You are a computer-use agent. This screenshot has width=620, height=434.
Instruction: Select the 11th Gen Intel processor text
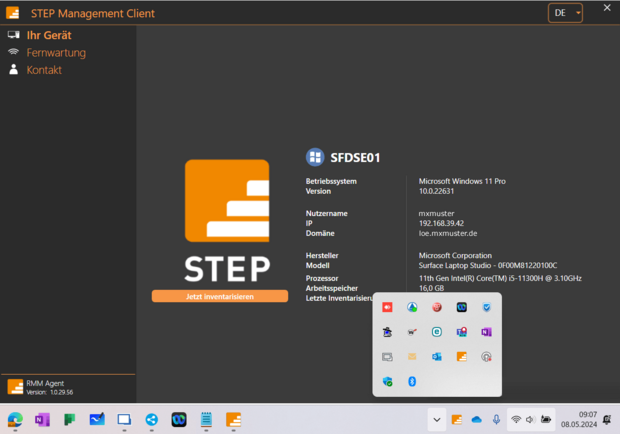[x=500, y=278]
